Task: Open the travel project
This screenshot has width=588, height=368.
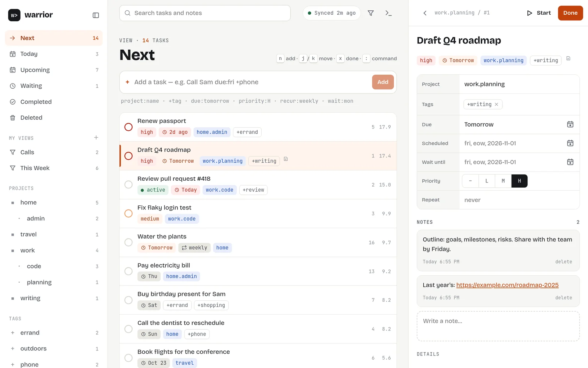Action: [54, 234]
